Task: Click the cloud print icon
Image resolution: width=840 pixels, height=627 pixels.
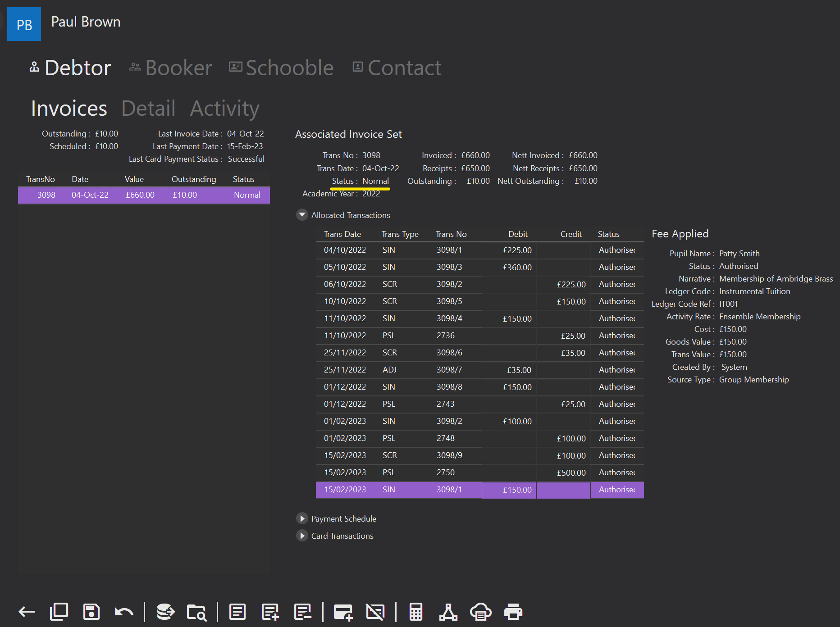Action: click(481, 612)
